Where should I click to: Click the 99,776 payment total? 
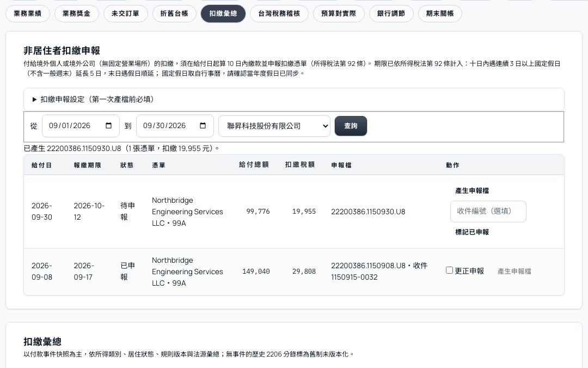[258, 212]
